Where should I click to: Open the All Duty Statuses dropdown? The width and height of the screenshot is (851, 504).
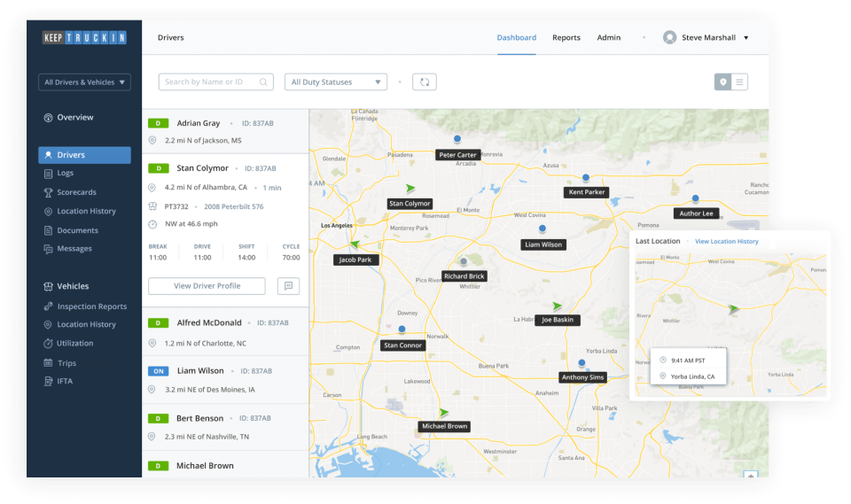point(336,82)
